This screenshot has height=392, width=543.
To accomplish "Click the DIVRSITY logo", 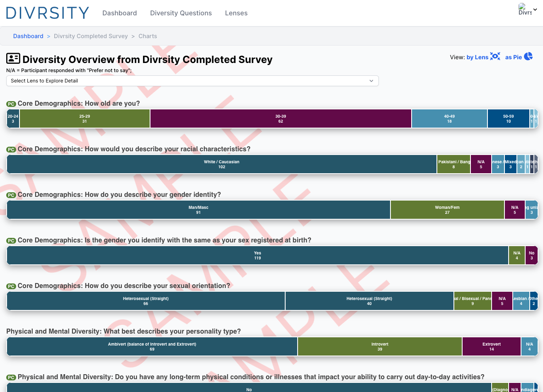I will pos(48,13).
